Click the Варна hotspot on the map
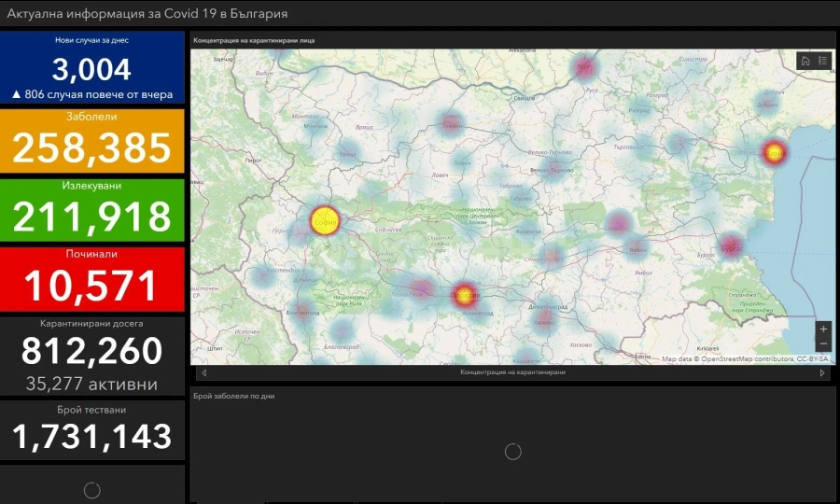The height and width of the screenshot is (504, 840). pos(774,152)
